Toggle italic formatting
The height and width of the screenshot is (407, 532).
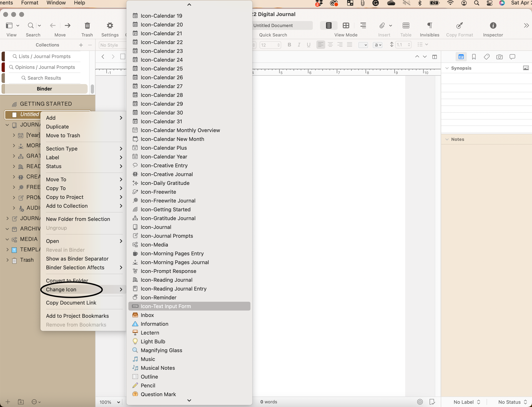pos(299,44)
